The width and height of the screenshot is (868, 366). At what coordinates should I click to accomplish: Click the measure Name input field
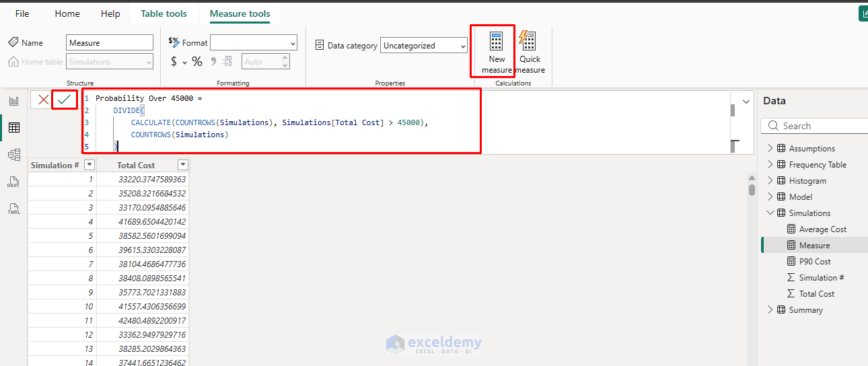point(110,43)
